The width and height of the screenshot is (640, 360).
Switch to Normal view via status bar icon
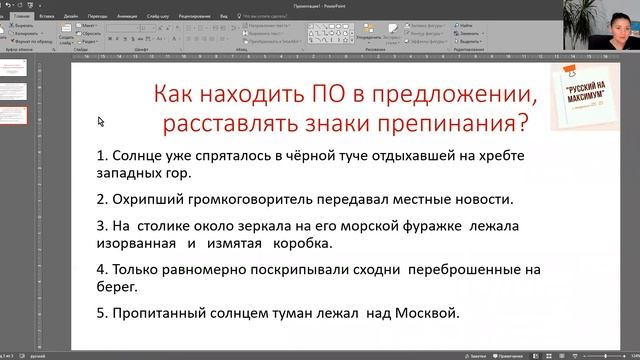(x=536, y=356)
